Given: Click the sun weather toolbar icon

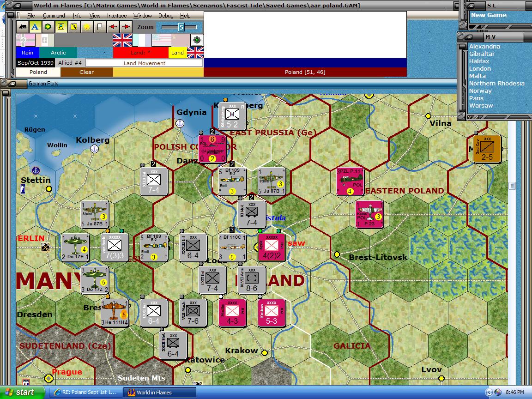Looking at the screenshot, I should coord(86,26).
